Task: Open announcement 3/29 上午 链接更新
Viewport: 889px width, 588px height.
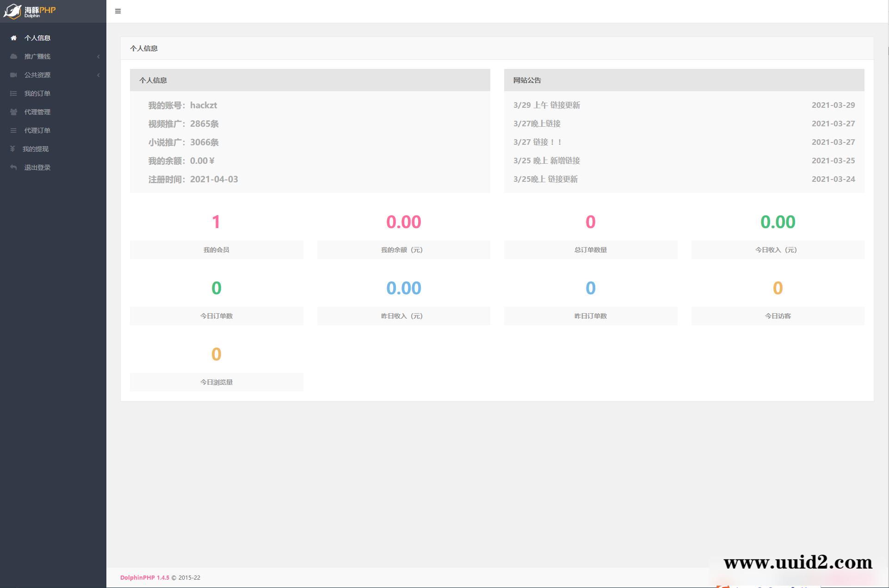Action: [546, 105]
